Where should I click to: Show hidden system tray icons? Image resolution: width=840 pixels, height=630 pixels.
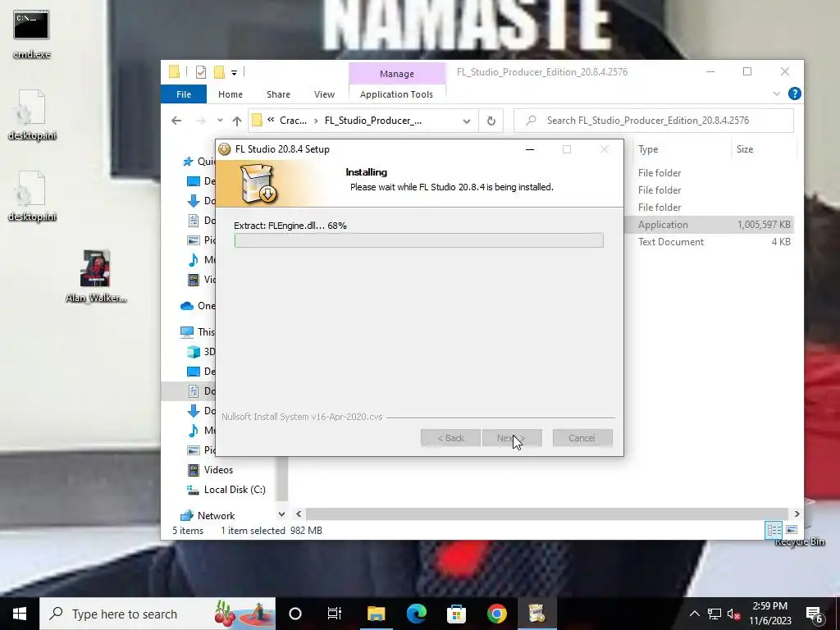click(694, 614)
